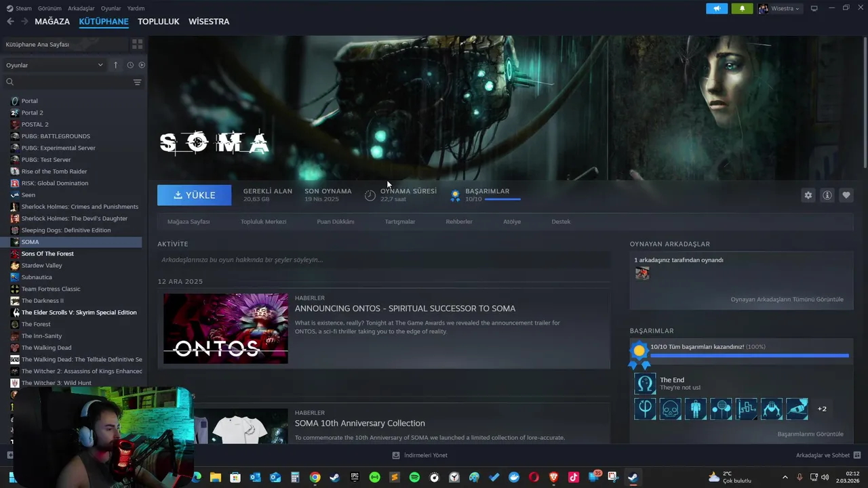Open the Arkadaşlar menu

pyautogui.click(x=81, y=8)
